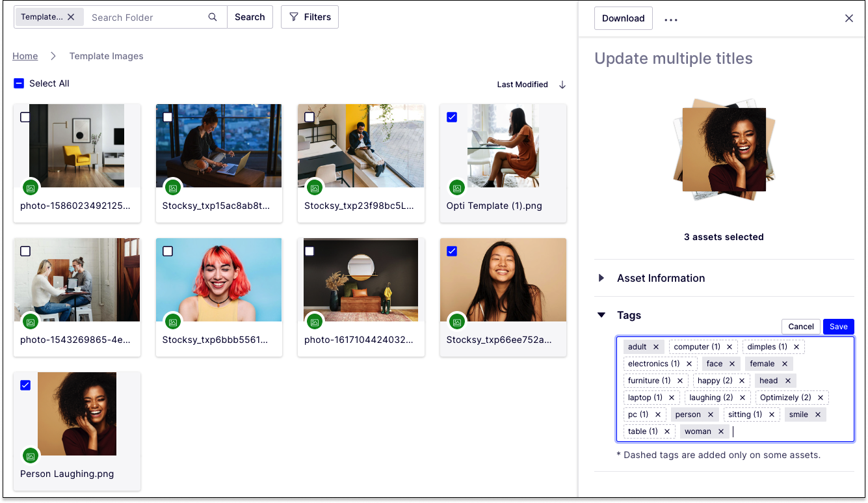
Task: Cancel the tag editing
Action: coord(800,326)
